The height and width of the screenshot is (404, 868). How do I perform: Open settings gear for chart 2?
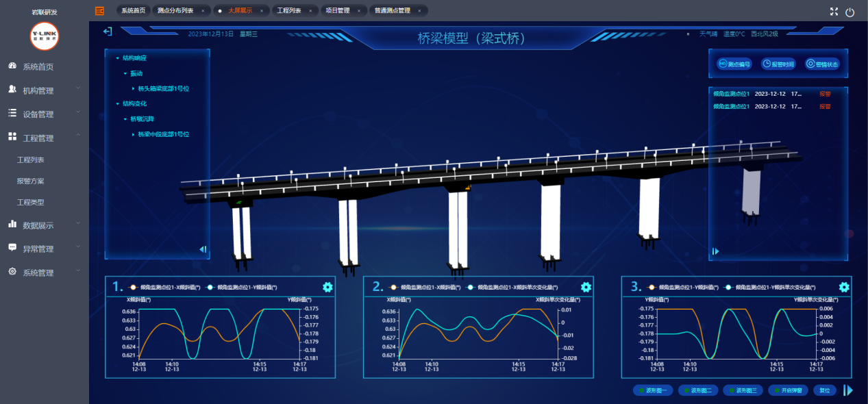tap(586, 287)
